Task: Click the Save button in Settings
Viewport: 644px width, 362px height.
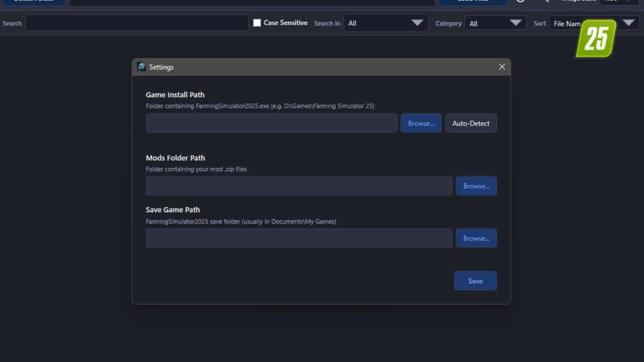Action: [475, 281]
